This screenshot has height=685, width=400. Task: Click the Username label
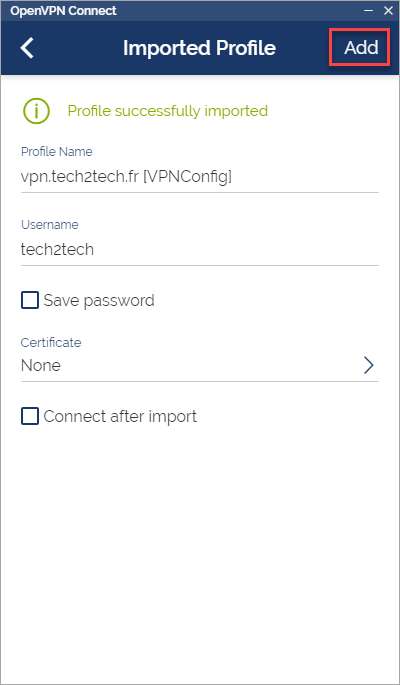(x=50, y=225)
